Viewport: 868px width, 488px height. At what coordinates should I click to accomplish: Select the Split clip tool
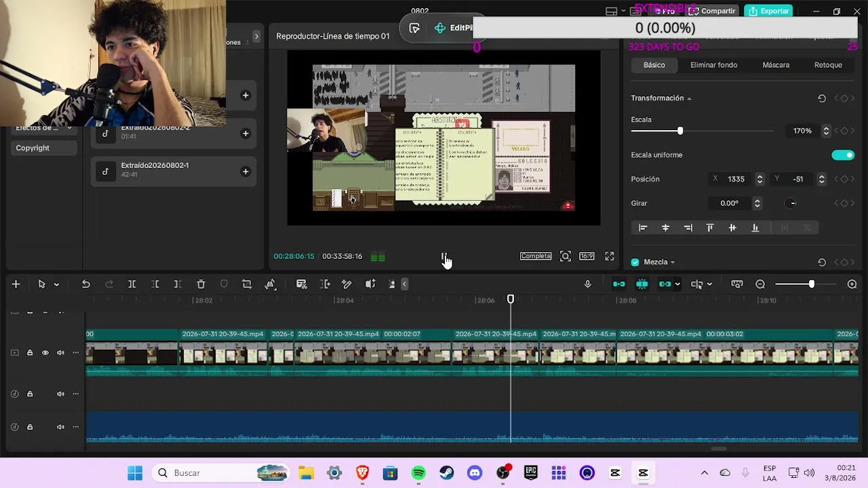pos(132,284)
